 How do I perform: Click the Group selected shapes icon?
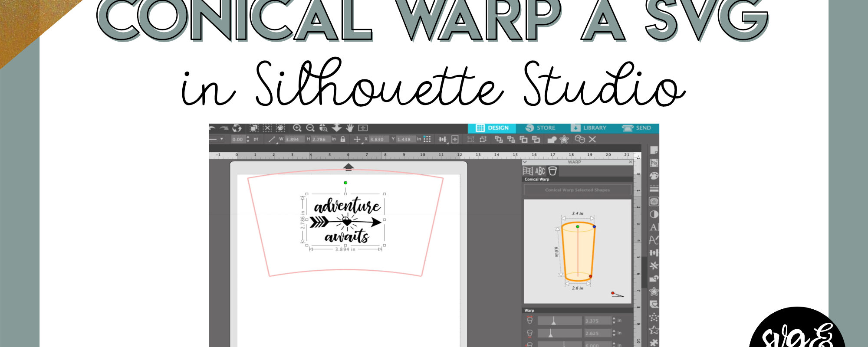pyautogui.click(x=470, y=139)
